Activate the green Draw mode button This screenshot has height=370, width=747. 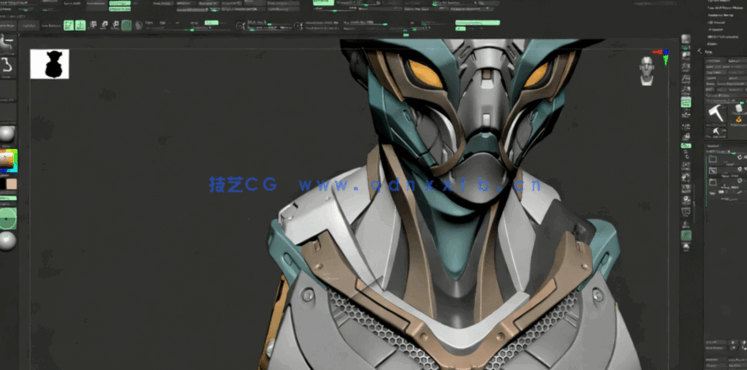click(80, 25)
